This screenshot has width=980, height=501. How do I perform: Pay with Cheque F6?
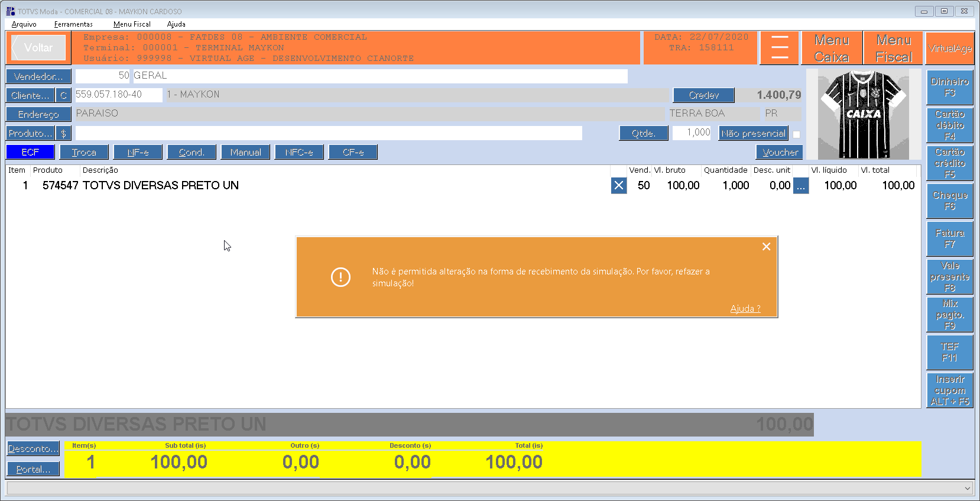[x=950, y=201]
